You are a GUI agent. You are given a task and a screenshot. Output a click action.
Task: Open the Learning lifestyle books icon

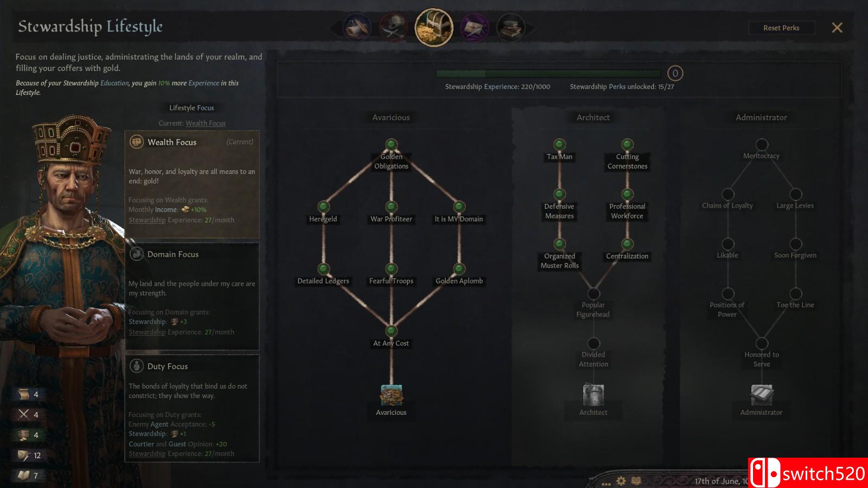[x=510, y=27]
